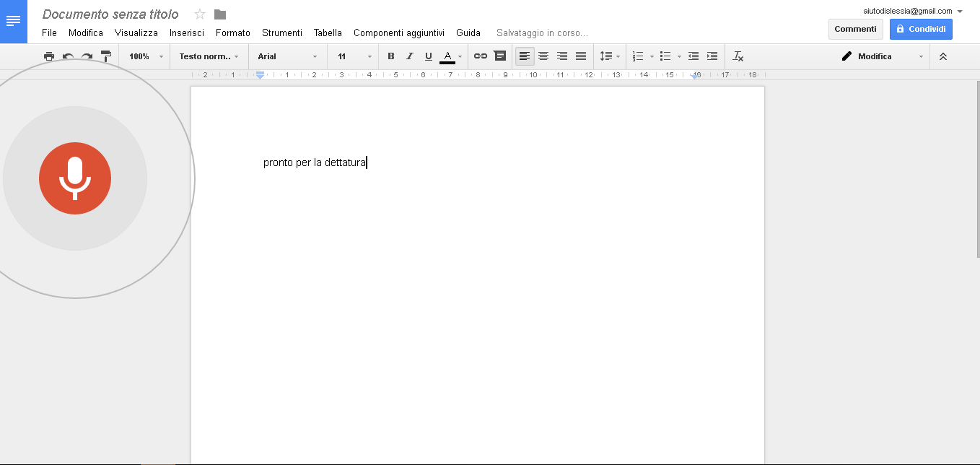980x465 pixels.
Task: Open Testo normale style dropdown
Action: click(209, 56)
